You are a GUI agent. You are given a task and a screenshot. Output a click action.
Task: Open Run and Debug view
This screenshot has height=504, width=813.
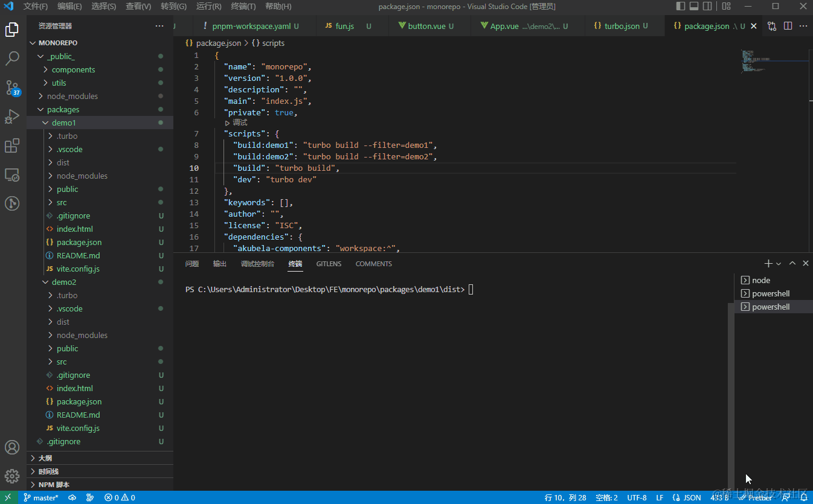(12, 116)
